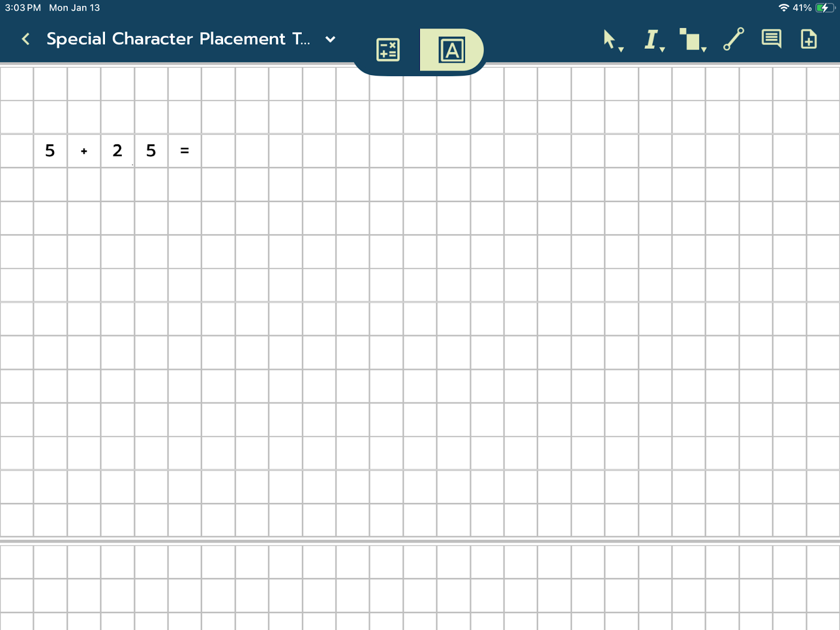840x630 pixels.
Task: Tap the battery indicator icon
Action: tap(824, 8)
